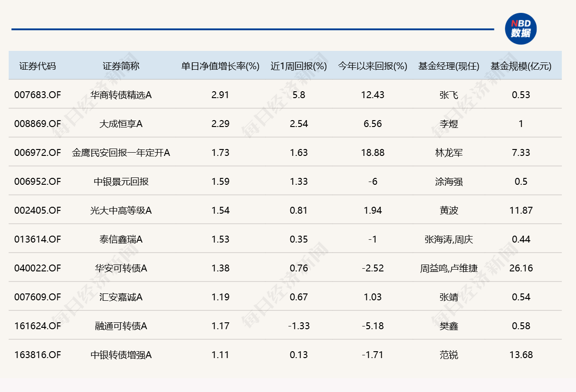Image resolution: width=576 pixels, height=392 pixels.
Task: Click the 近1周回报(%) column header
Action: [x=299, y=66]
